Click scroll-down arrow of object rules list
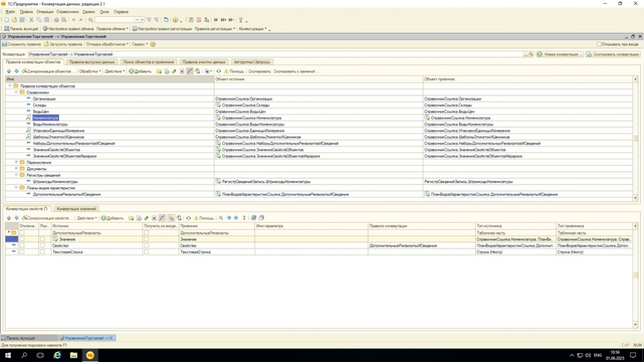The height and width of the screenshot is (362, 644). tap(635, 198)
